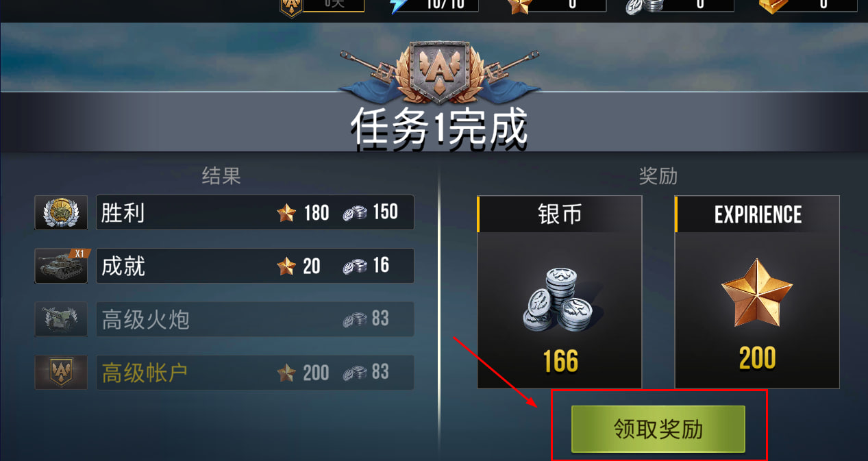Click the 任务1完成 mission title banner
The width and height of the screenshot is (868, 461).
(439, 127)
